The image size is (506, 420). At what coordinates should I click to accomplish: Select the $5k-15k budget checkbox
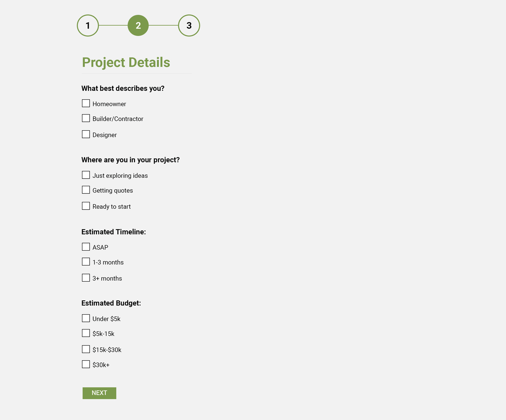[86, 333]
